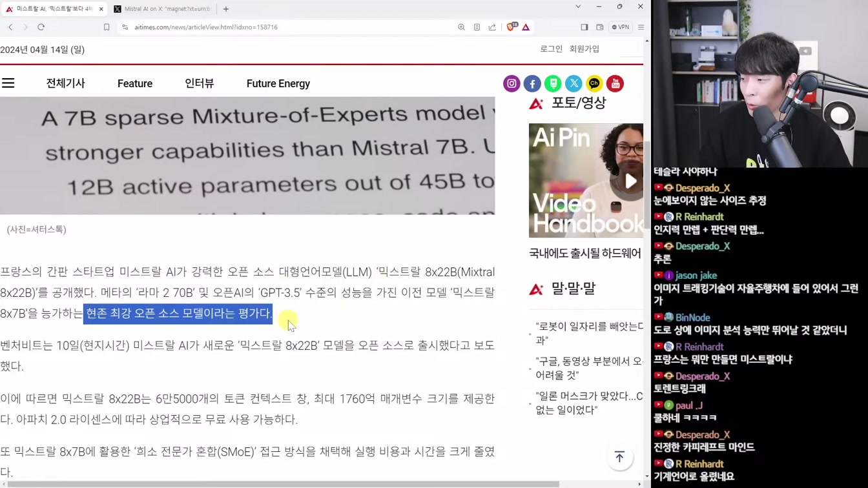
Task: Click the streamer webcam overlay
Action: 759,84
